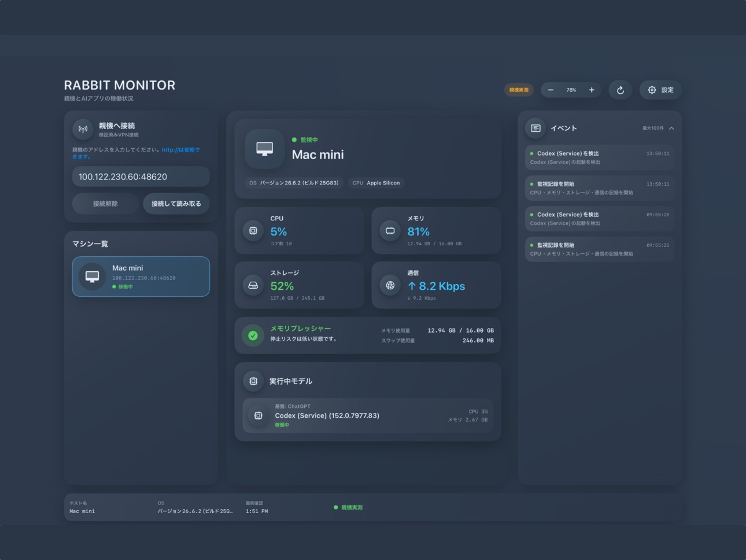Click the chip icon beside 実行中モデル
Viewport: 746px width, 560px height.
pos(253,381)
